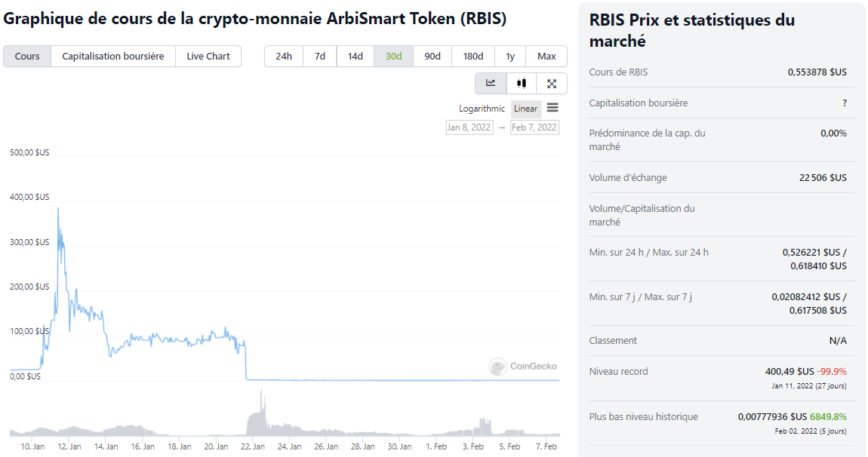Select the line chart view icon
Viewport: 868px width, 457px height.
tap(491, 84)
